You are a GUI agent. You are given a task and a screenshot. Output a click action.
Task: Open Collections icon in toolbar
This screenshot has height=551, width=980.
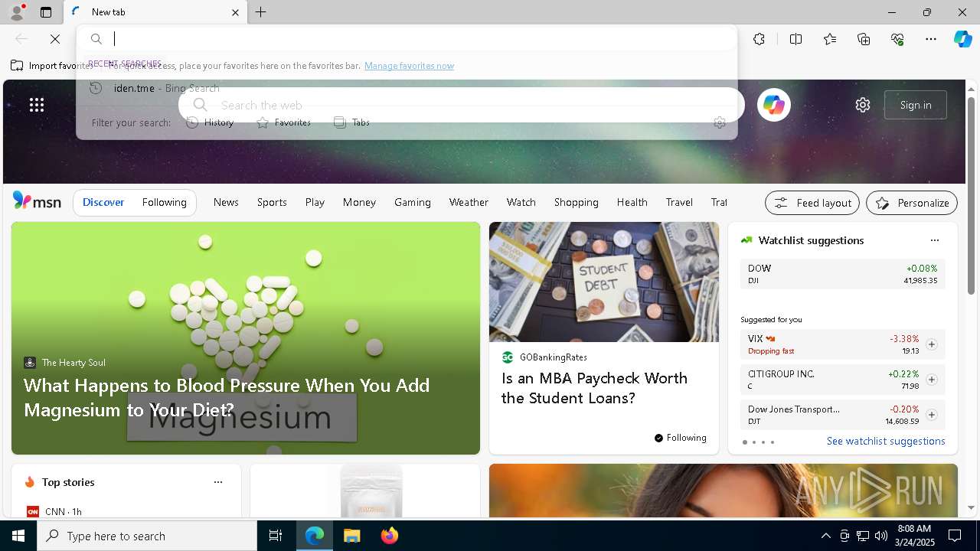pyautogui.click(x=864, y=39)
